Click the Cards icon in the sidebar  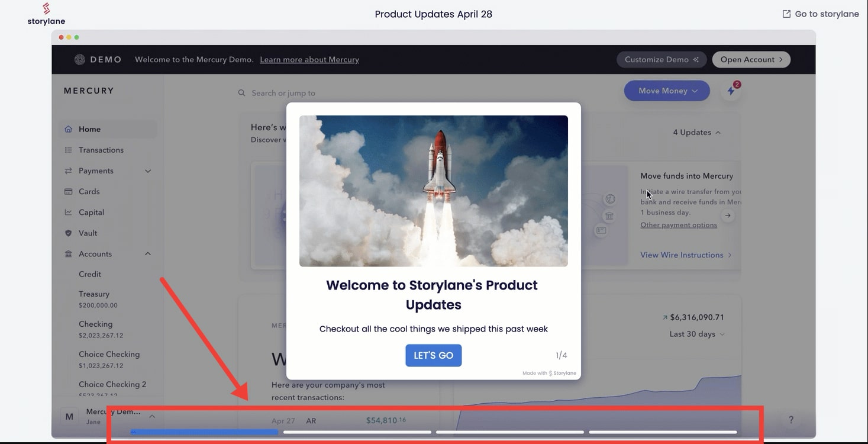tap(68, 191)
